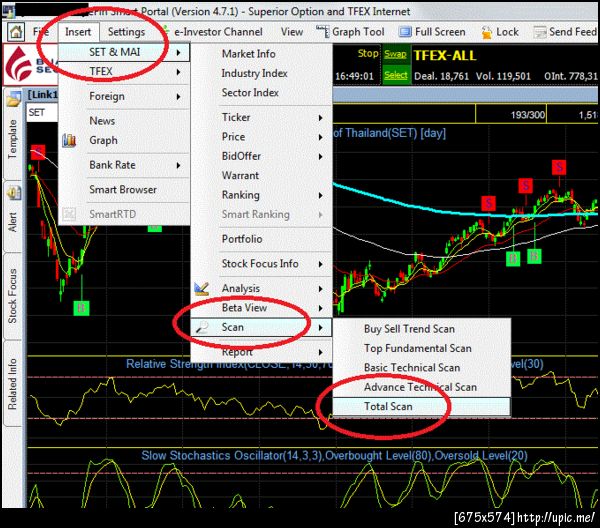Viewport: 600px width, 528px height.
Task: Click the Lock icon
Action: (x=486, y=32)
